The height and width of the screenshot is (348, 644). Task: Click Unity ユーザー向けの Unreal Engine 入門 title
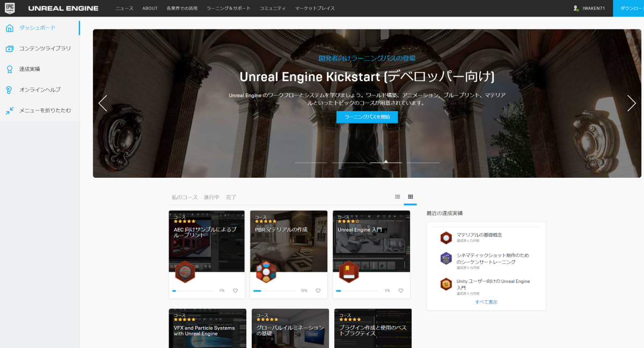[493, 284]
